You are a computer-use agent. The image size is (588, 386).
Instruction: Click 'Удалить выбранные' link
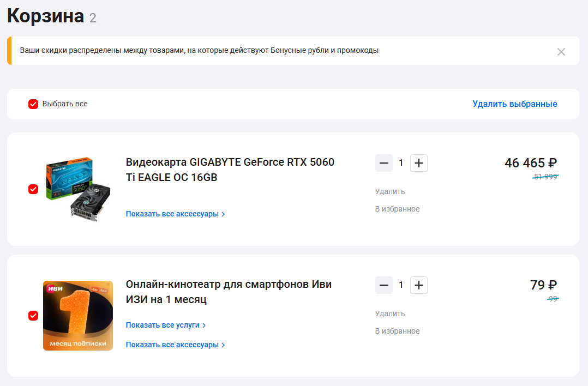(x=514, y=104)
